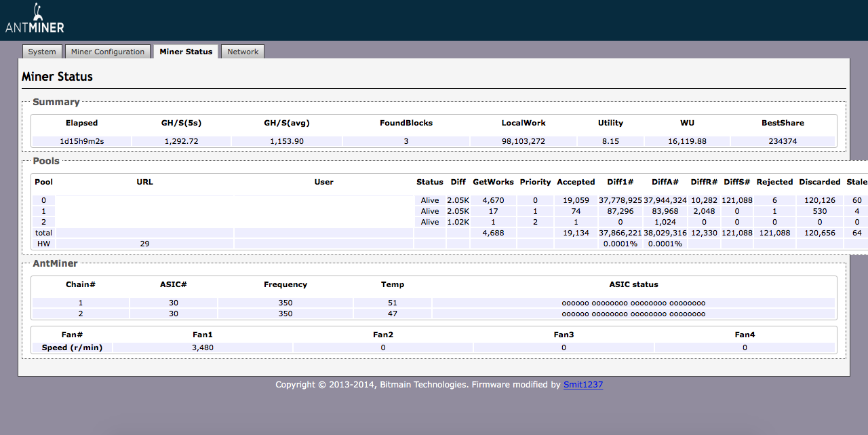Click pool 1 Diff1# value 87,296

620,211
